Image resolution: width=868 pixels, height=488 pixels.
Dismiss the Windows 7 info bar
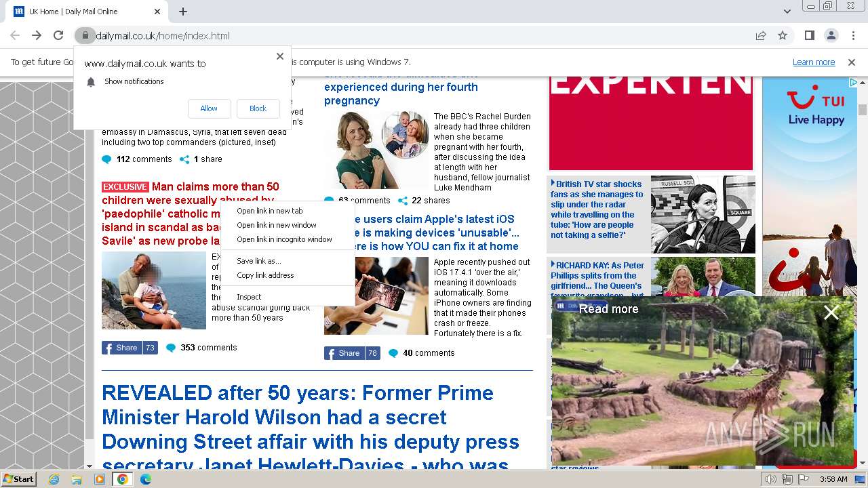[x=852, y=62]
